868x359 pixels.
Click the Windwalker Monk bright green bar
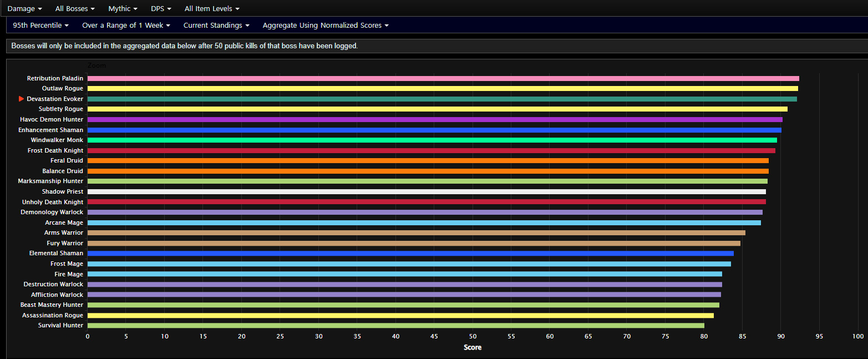[x=432, y=140]
